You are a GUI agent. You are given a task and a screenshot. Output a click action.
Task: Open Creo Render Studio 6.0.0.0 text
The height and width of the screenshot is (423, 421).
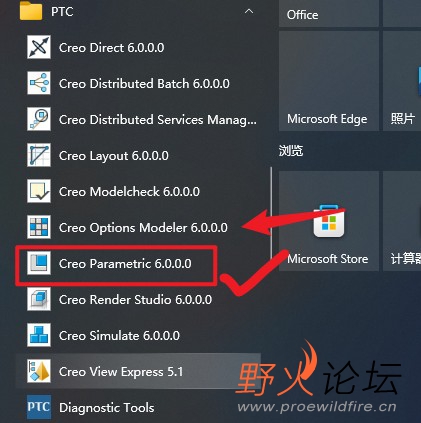click(x=135, y=300)
